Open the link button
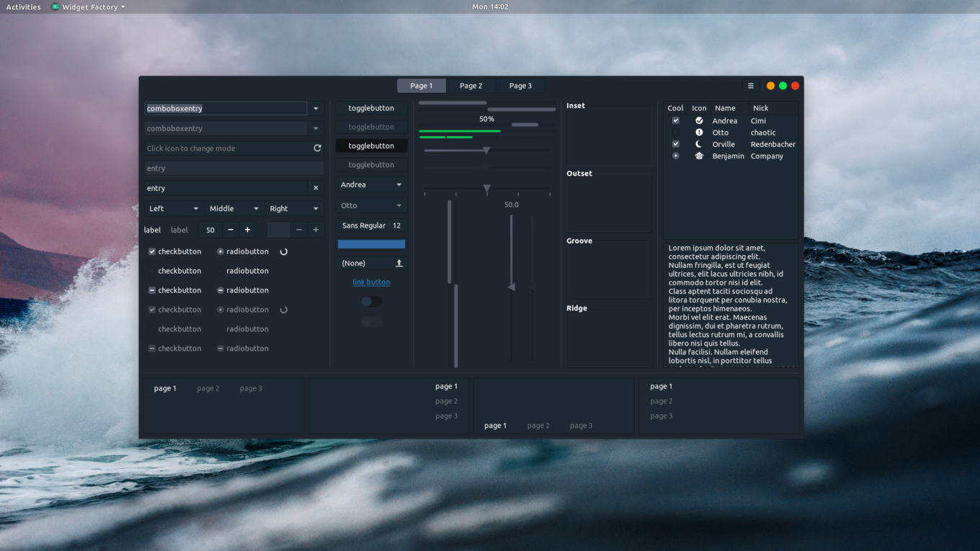Viewport: 980px width, 551px height. click(x=371, y=282)
